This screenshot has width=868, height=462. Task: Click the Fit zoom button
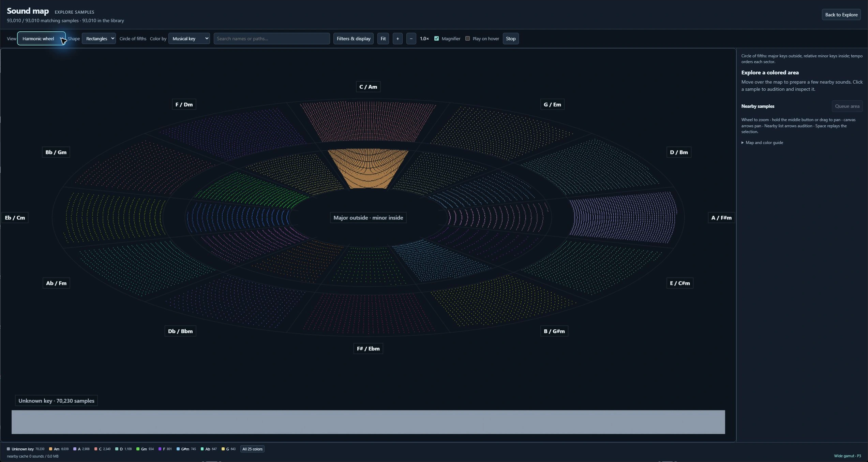click(x=383, y=39)
